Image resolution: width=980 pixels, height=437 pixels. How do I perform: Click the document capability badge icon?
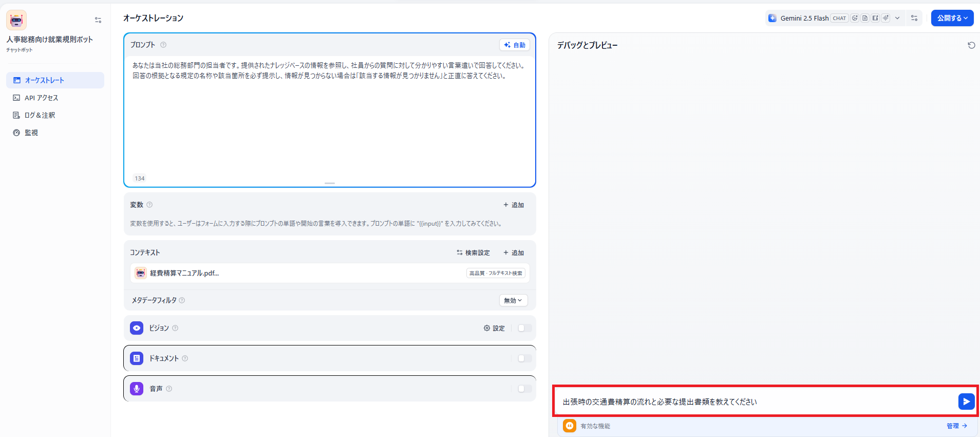coord(865,18)
